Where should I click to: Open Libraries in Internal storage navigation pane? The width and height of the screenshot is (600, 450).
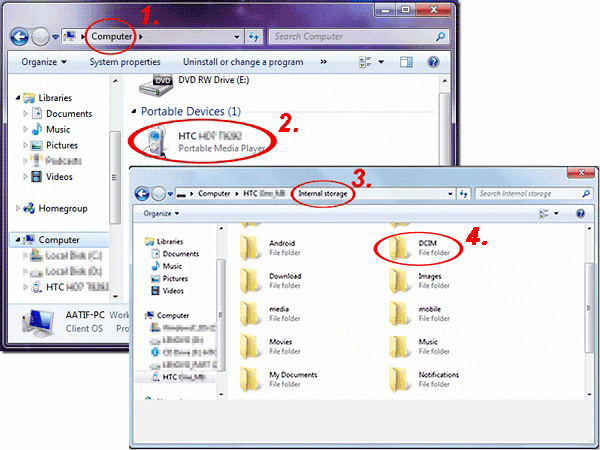click(x=165, y=241)
